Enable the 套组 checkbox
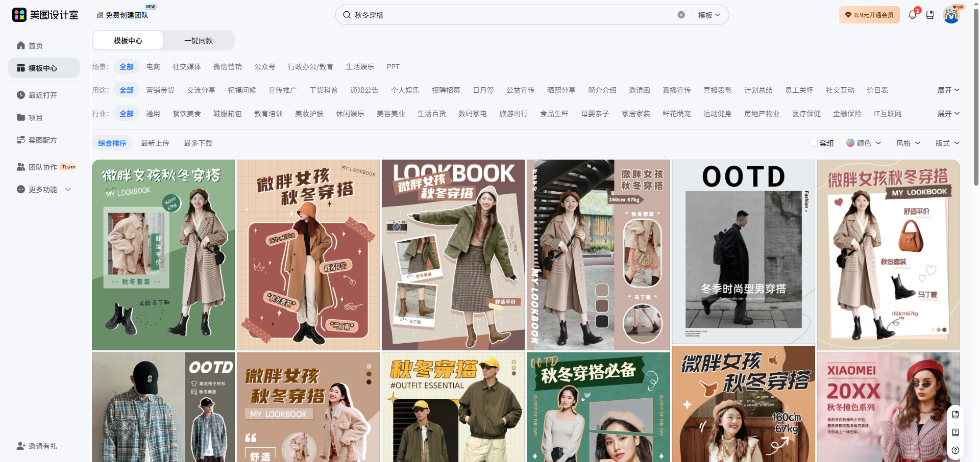The height and width of the screenshot is (462, 980). tap(814, 143)
